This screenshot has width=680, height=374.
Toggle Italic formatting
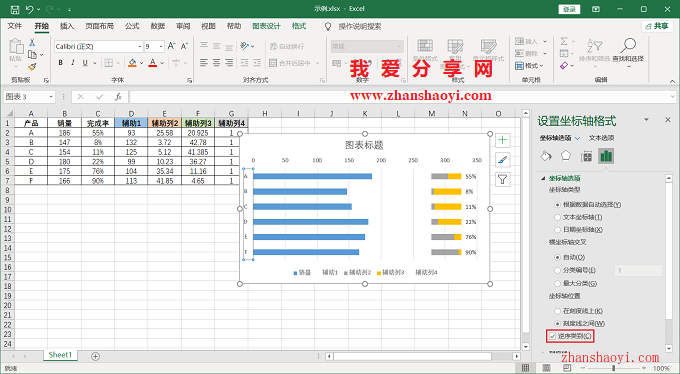pyautogui.click(x=73, y=63)
